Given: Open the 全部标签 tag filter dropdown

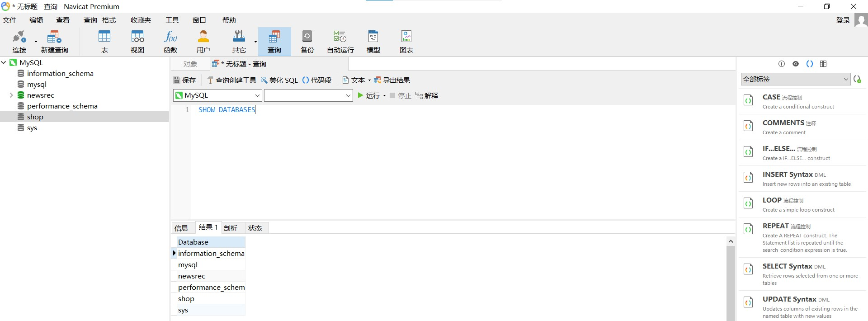Looking at the screenshot, I should point(795,79).
